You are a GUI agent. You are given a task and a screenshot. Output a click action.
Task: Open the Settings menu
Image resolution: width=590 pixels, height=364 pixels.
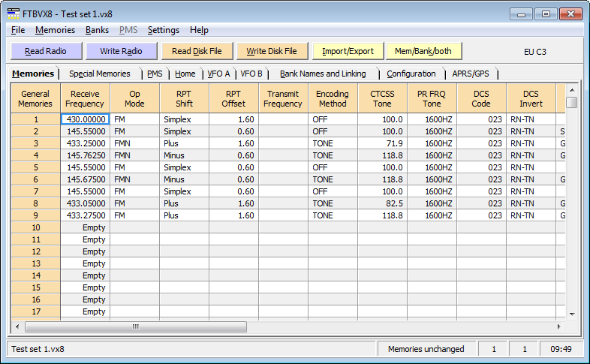point(163,30)
